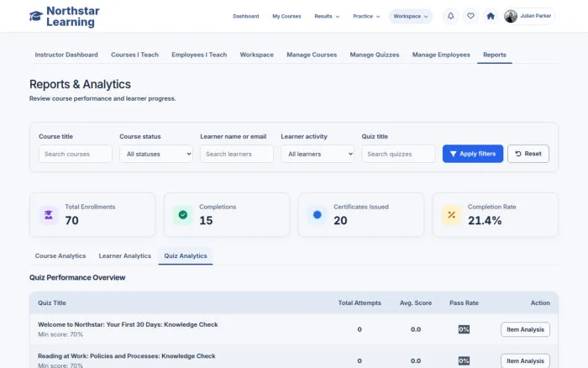
Task: Click Julian Parker's avatar picture
Action: coord(511,16)
